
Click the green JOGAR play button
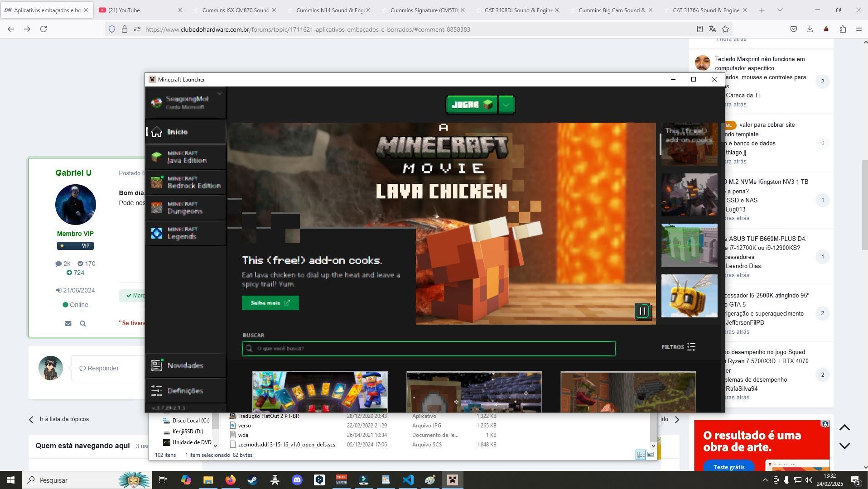[472, 105]
